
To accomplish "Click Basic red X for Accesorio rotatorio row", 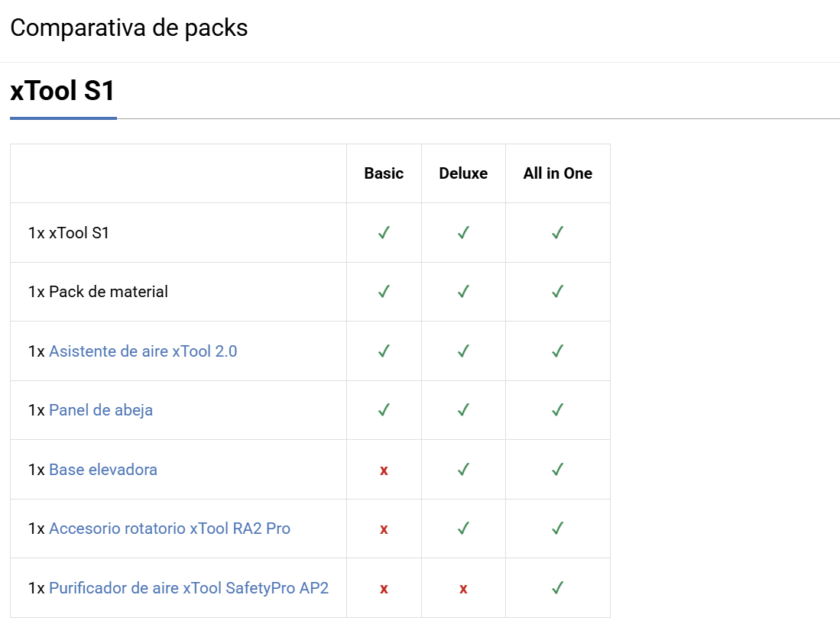I will click(384, 529).
